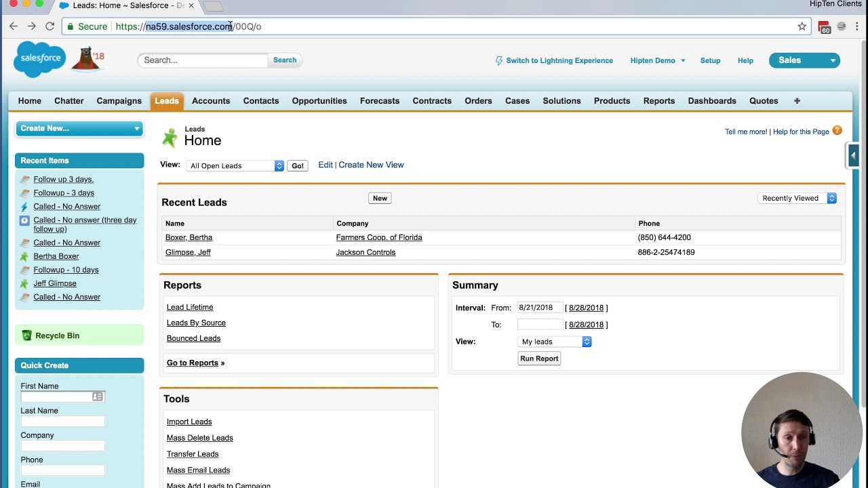Image resolution: width=868 pixels, height=488 pixels.
Task: Open the Chrome three-dot menu
Action: [x=857, y=26]
